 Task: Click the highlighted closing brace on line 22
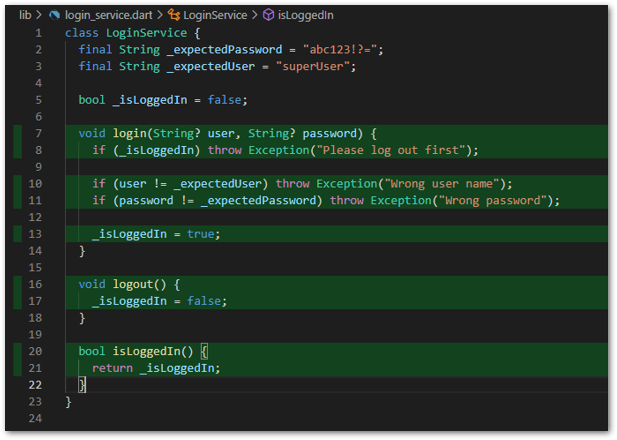click(x=82, y=385)
